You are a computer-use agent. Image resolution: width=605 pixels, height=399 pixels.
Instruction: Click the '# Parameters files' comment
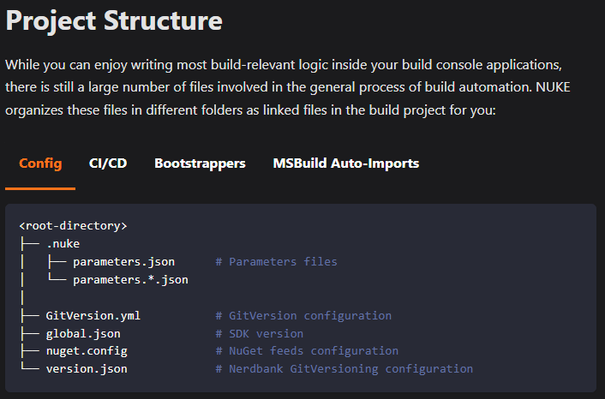click(x=276, y=262)
